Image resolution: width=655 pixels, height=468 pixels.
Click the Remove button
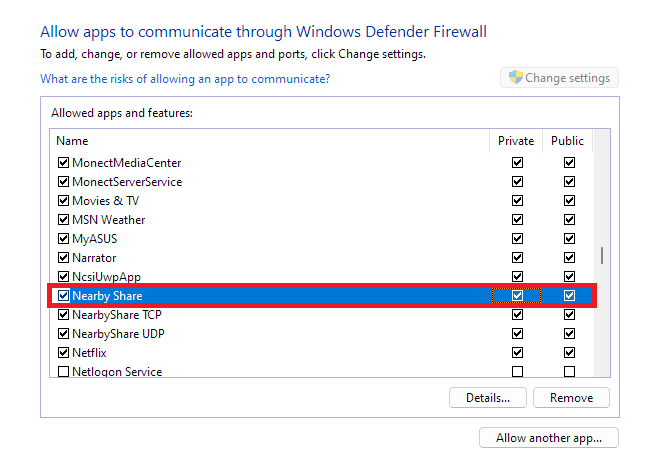[x=571, y=398]
